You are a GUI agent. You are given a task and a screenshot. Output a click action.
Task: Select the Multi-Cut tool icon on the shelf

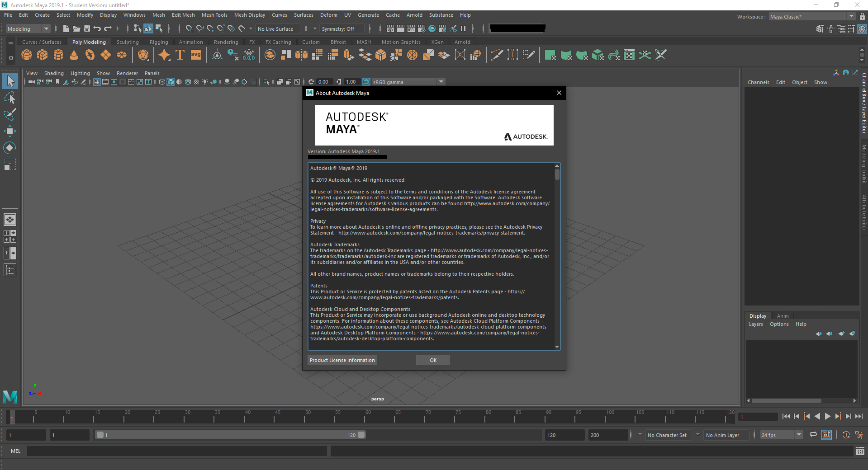point(496,55)
